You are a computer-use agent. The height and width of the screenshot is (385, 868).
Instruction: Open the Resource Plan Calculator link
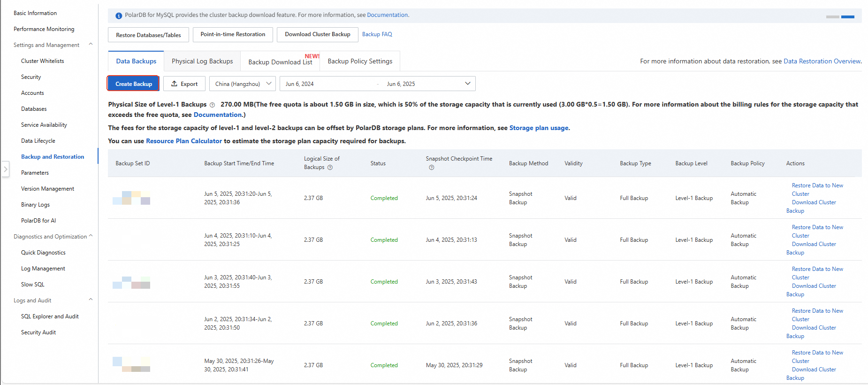pyautogui.click(x=184, y=141)
